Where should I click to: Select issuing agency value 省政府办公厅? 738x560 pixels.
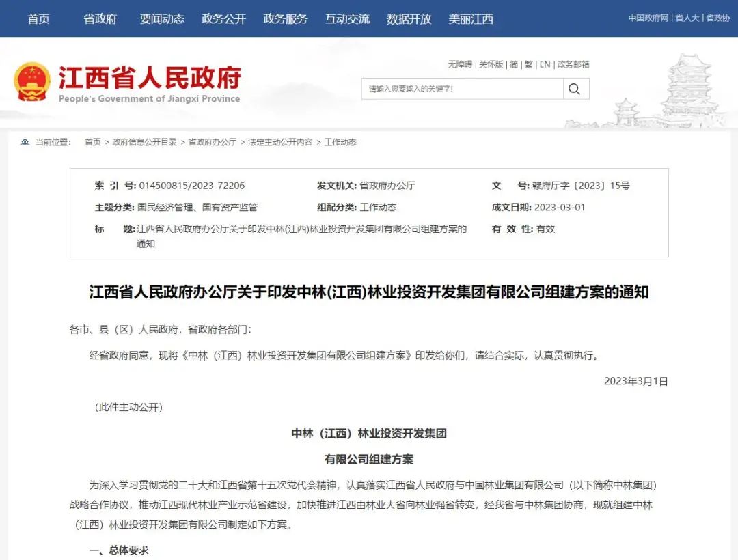(387, 186)
